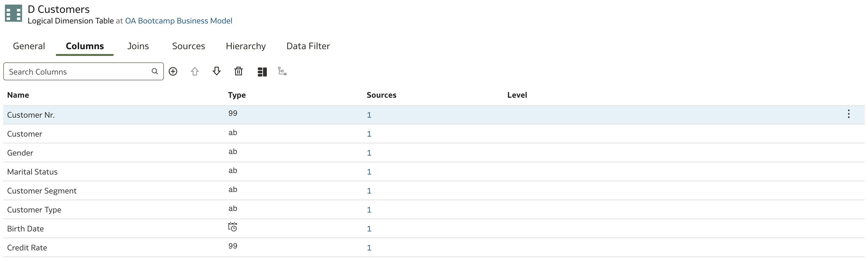Open the Data Filter tab
This screenshot has width=868, height=261.
pyautogui.click(x=308, y=46)
